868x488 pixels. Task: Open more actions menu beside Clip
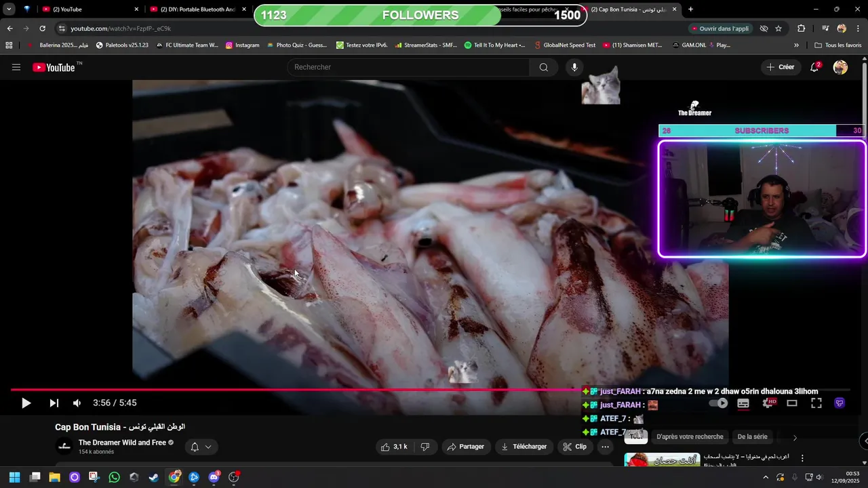(605, 447)
